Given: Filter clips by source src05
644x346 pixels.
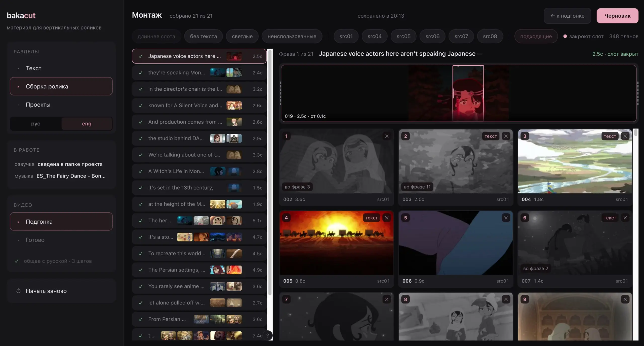Looking at the screenshot, I should click(404, 36).
